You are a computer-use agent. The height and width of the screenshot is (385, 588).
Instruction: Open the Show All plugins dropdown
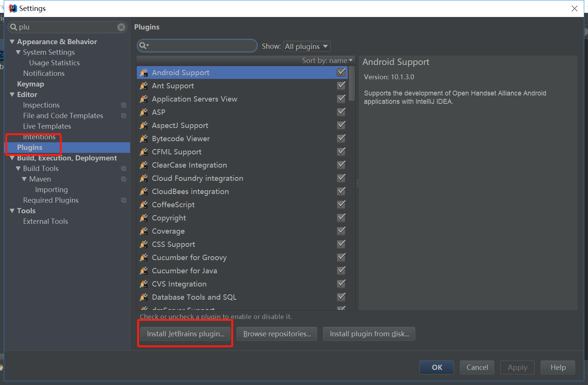(307, 46)
